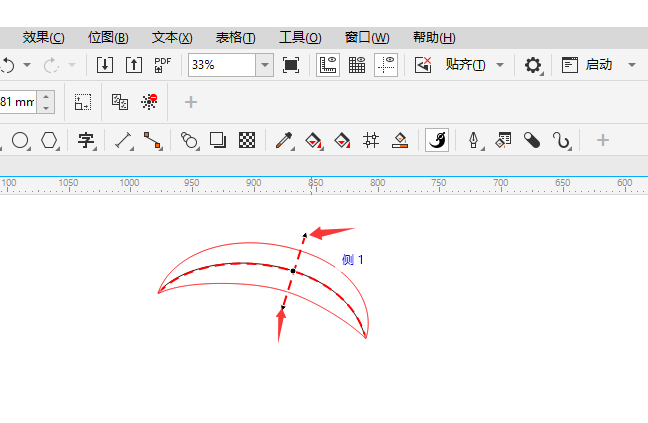Toggle the show guidelines button

pos(386,65)
